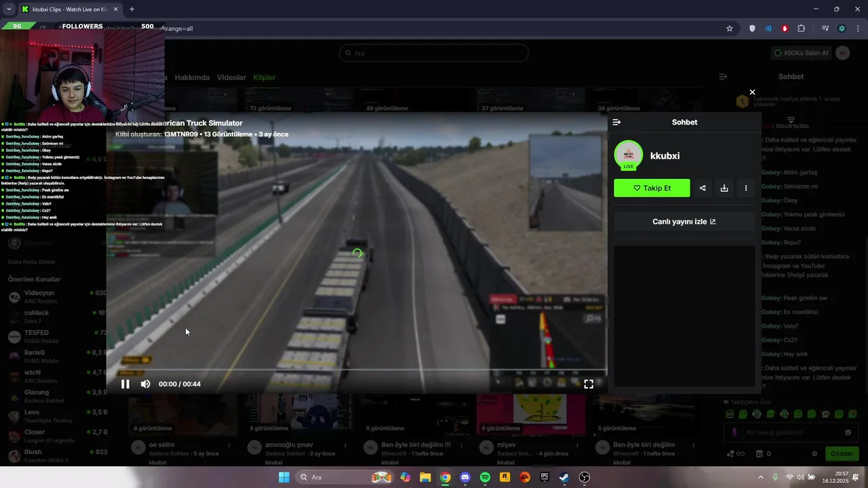Open OBS Studio from taskbar
The width and height of the screenshot is (868, 488).
[x=585, y=477]
